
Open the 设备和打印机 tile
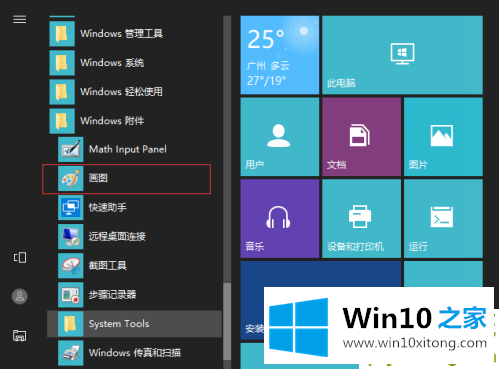click(x=361, y=218)
